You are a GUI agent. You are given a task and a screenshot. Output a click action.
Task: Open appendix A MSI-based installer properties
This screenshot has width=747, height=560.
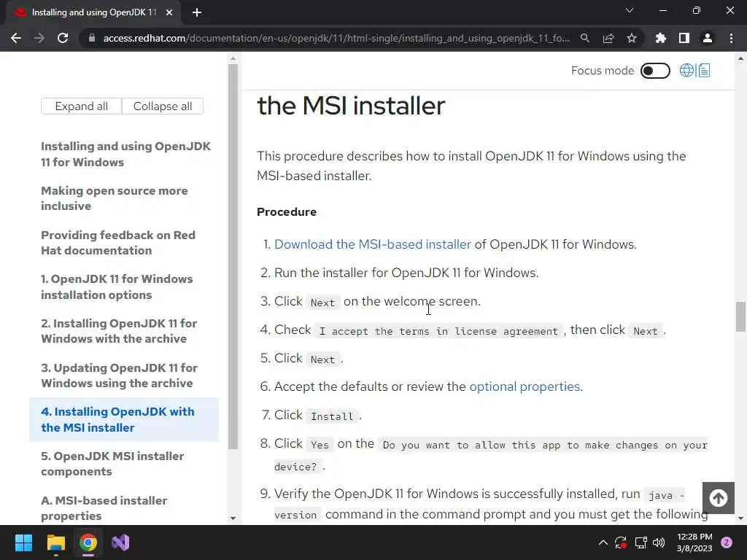point(104,508)
